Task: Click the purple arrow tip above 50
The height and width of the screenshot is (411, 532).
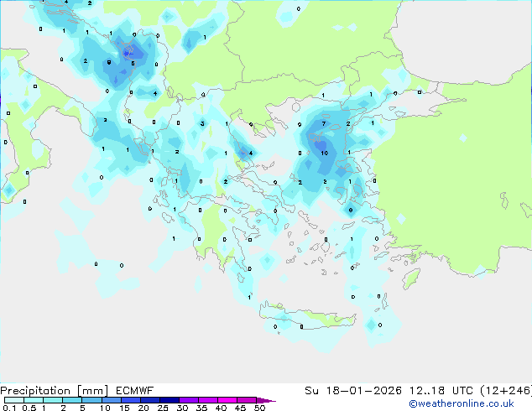Action: coord(266,400)
